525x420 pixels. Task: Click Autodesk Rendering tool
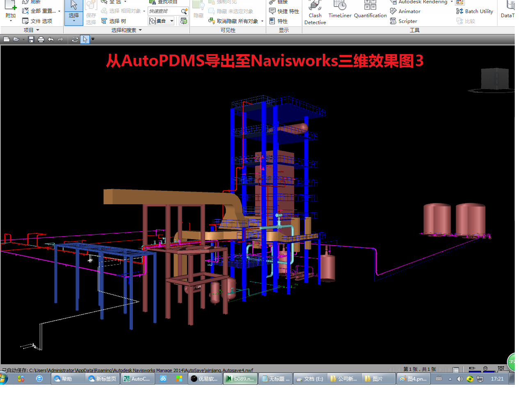click(419, 2)
